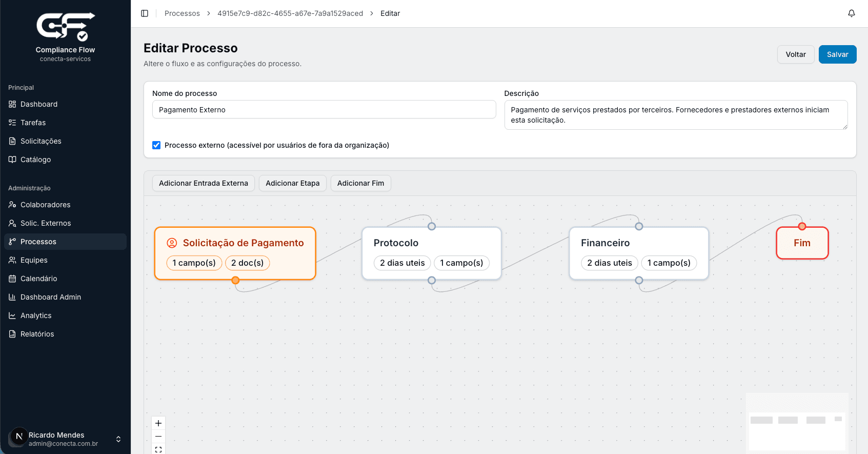Open notifications bell
868x454 pixels.
pyautogui.click(x=852, y=13)
